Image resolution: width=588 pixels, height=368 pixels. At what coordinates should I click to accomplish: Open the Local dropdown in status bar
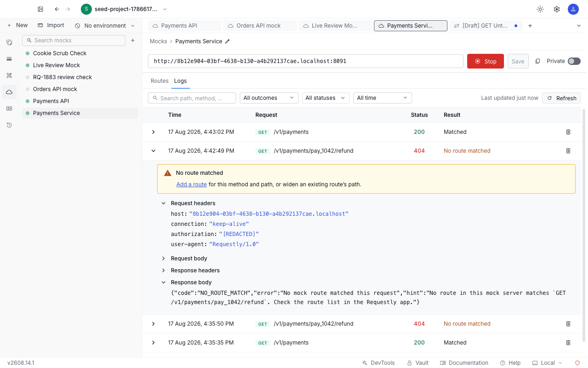coord(547,363)
